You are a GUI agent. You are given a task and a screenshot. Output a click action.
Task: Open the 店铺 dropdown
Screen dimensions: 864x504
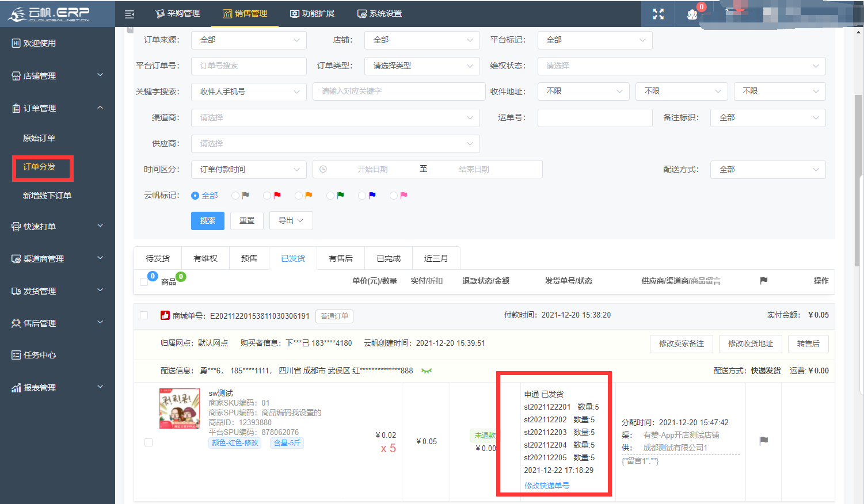[422, 40]
